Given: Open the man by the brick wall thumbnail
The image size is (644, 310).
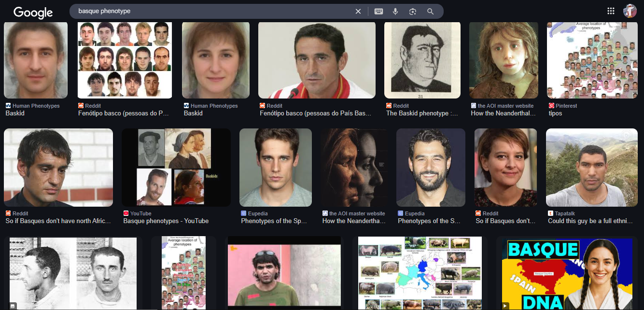Looking at the screenshot, I should 58,168.
